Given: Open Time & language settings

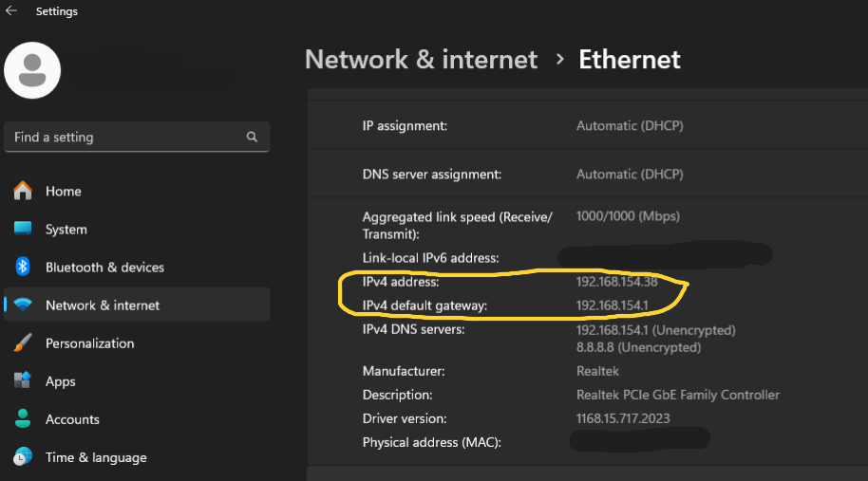Looking at the screenshot, I should pos(96,457).
